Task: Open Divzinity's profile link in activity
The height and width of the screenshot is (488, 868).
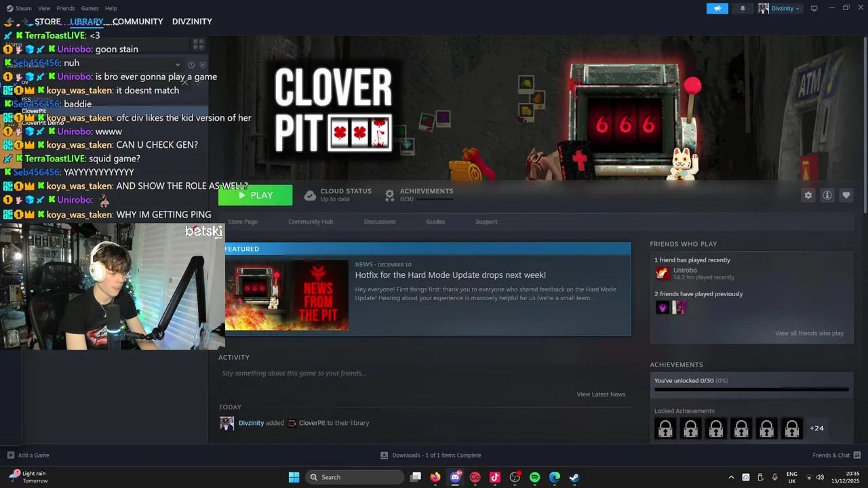Action: point(251,423)
